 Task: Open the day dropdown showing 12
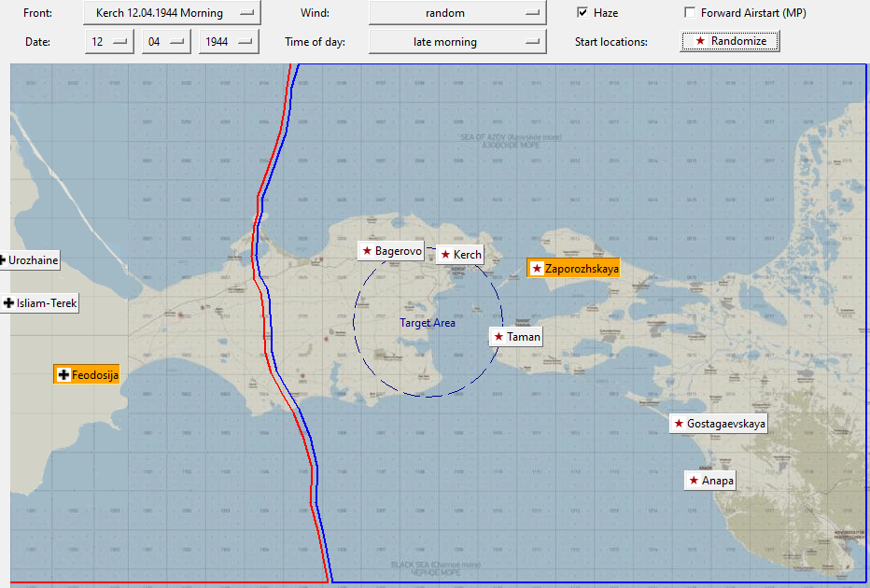tap(109, 42)
